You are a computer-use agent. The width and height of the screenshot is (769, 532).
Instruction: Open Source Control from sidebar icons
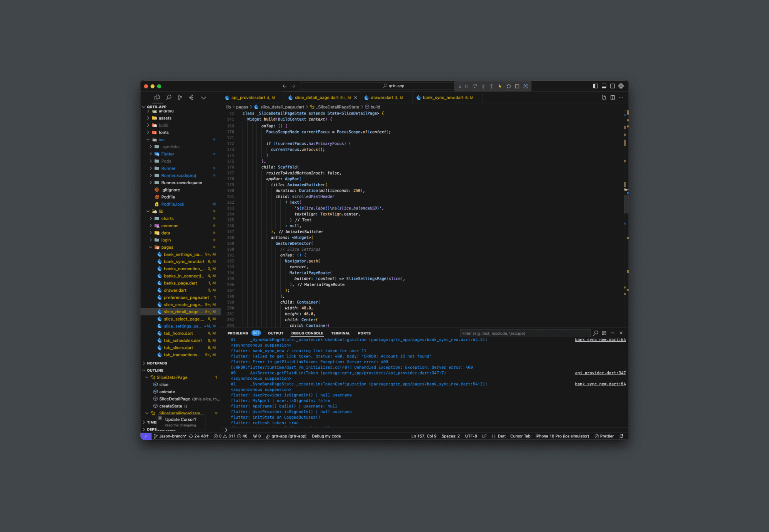(180, 98)
